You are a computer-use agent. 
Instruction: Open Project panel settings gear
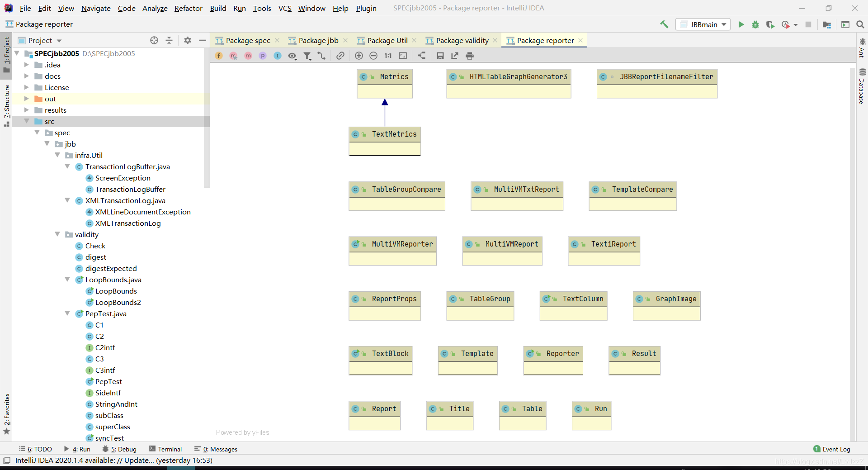pos(188,40)
